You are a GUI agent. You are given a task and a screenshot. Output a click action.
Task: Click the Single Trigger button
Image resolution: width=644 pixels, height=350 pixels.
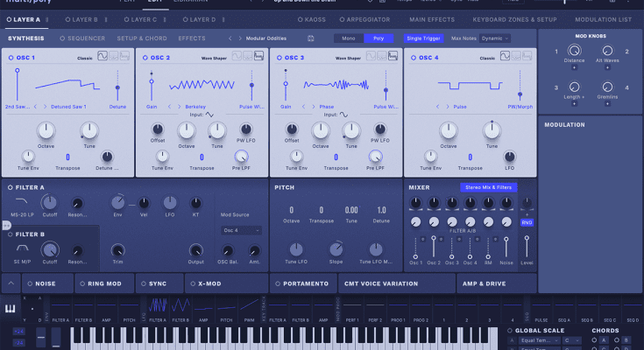(x=424, y=38)
